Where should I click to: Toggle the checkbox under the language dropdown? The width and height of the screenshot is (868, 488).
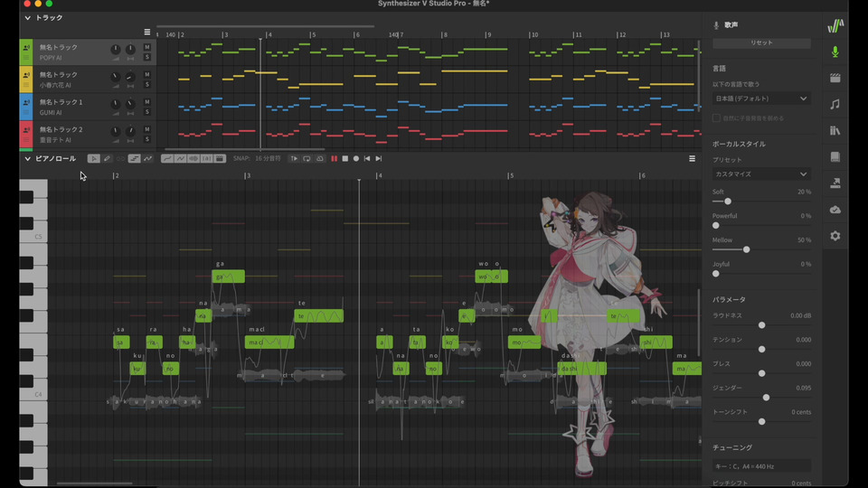716,117
